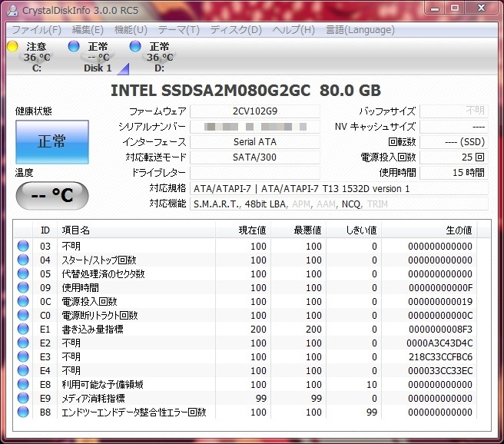The image size is (504, 444).
Task: Select the blue Disk 1 status icon
Action: (x=74, y=47)
